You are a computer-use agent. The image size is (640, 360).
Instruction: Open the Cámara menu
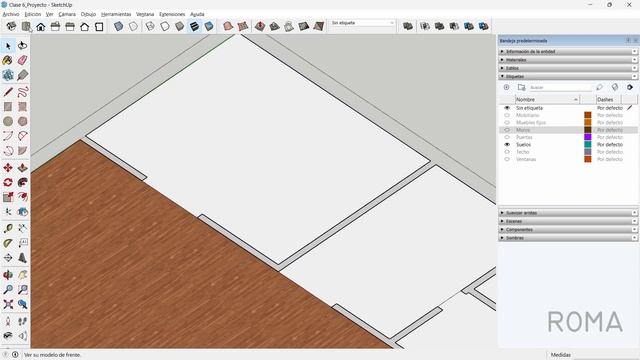pos(67,14)
